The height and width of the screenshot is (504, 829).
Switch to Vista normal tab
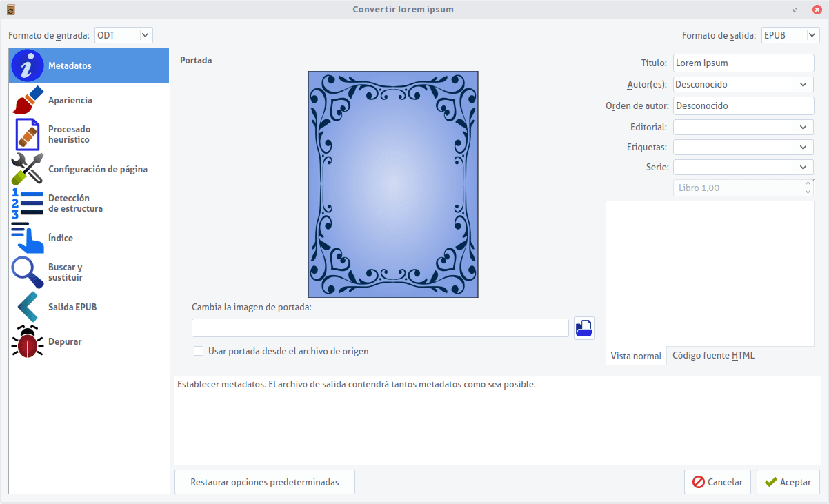pyautogui.click(x=636, y=356)
